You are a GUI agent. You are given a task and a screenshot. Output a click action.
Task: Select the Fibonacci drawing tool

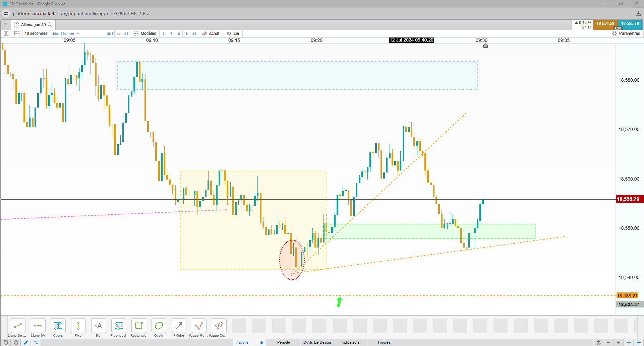(x=118, y=328)
